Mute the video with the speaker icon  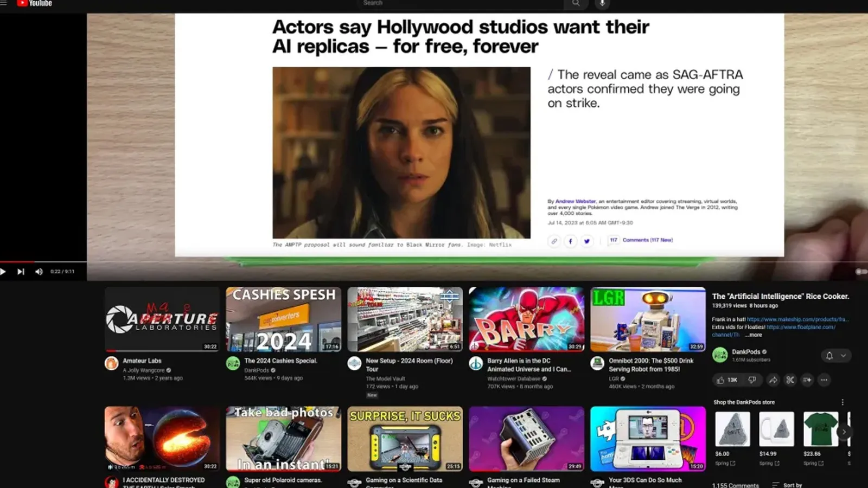[39, 272]
